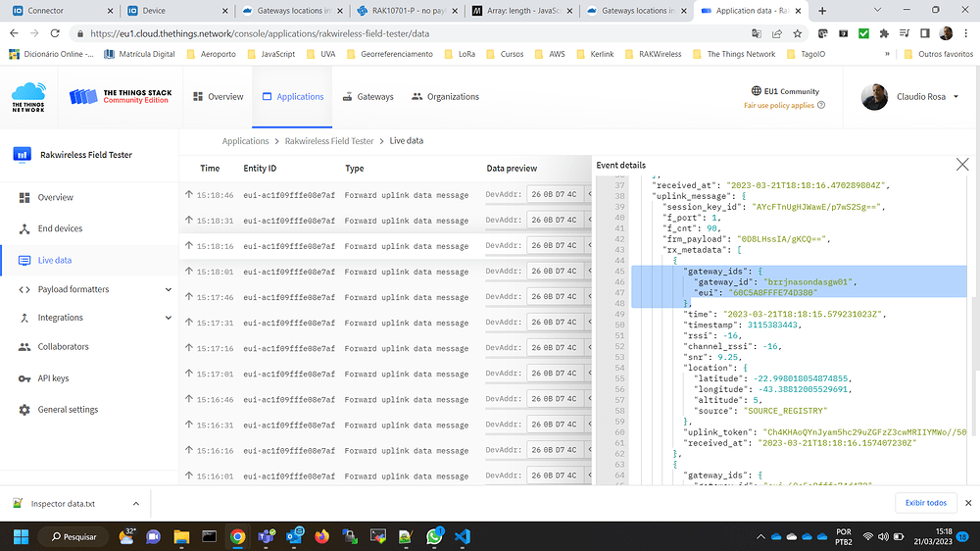Image resolution: width=980 pixels, height=551 pixels.
Task: Click DevAddr value in the 15:17:31 row
Action: tap(555, 323)
